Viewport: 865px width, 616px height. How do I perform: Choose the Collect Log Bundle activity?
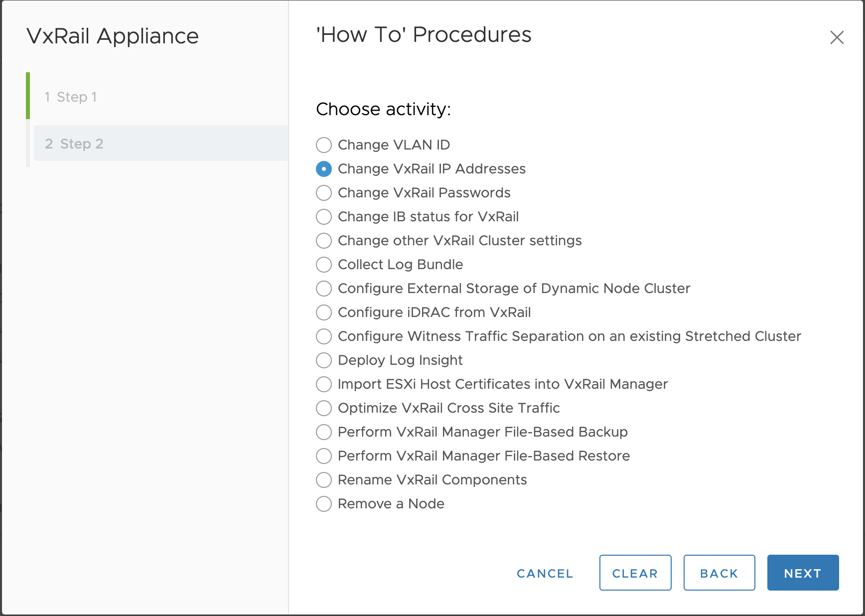(324, 265)
